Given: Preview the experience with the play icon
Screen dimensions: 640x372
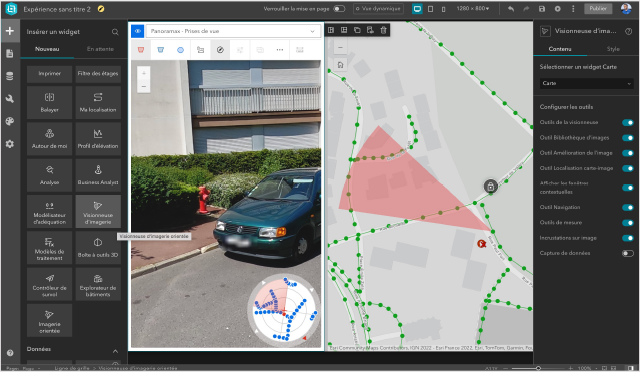Looking at the screenshot, I should [x=558, y=9].
